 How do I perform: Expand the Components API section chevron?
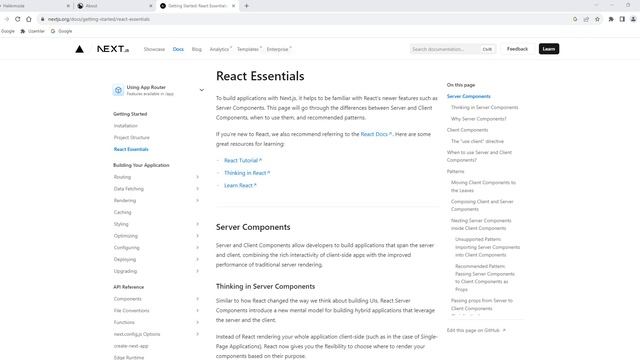tap(198, 299)
